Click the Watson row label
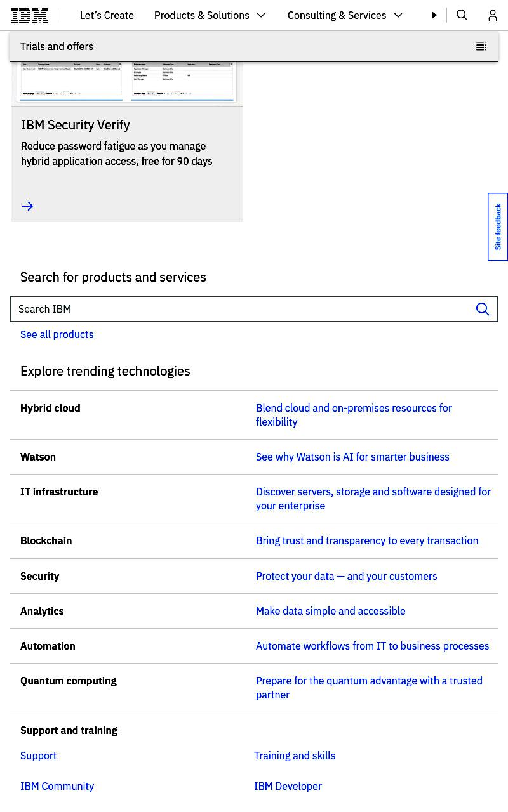 tap(38, 457)
